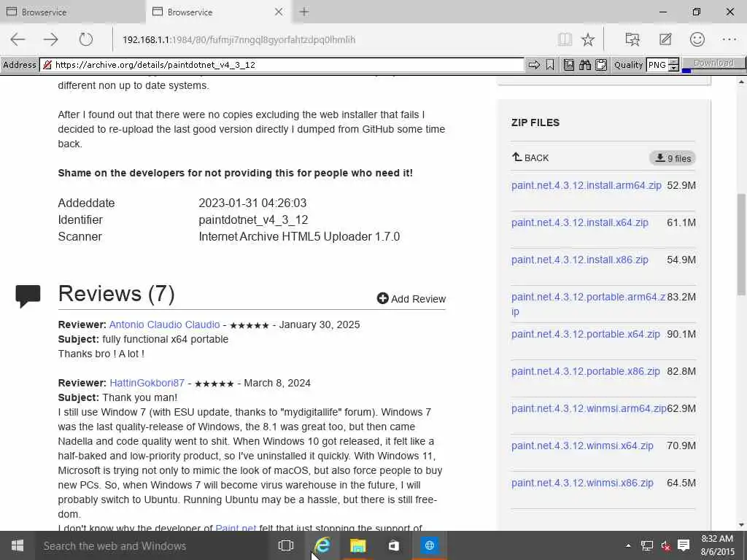This screenshot has height=560, width=747.
Task: Click the Reviews speech bubble icon
Action: point(28,296)
